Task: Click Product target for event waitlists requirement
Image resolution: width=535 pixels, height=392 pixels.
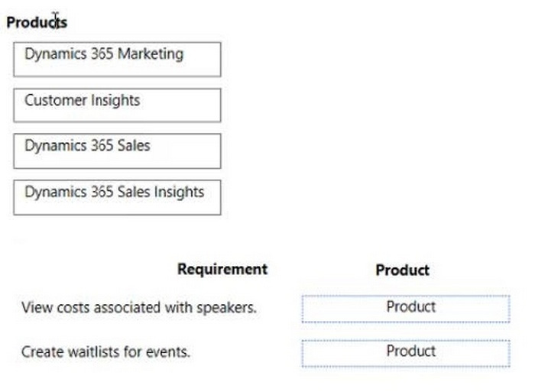Action: pos(405,353)
